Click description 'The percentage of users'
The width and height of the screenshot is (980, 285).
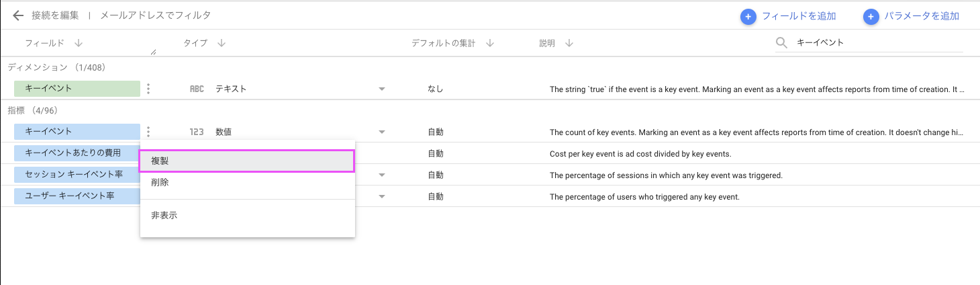[644, 196]
